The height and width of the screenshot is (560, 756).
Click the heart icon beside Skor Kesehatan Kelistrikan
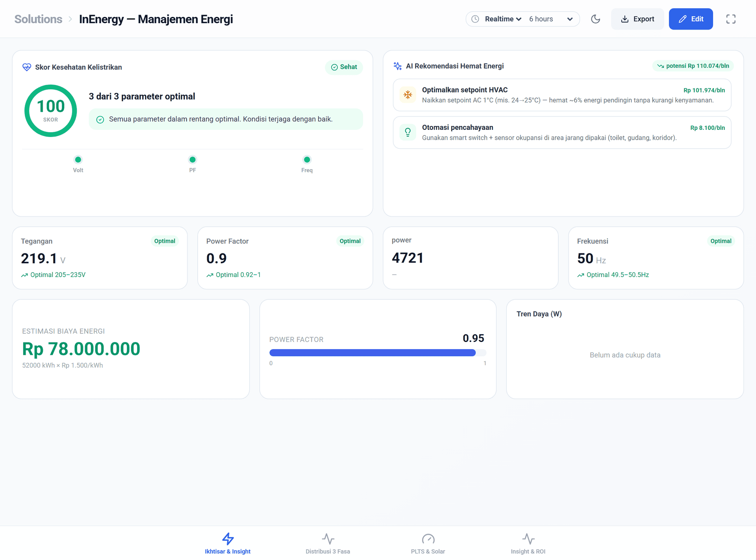tap(27, 67)
